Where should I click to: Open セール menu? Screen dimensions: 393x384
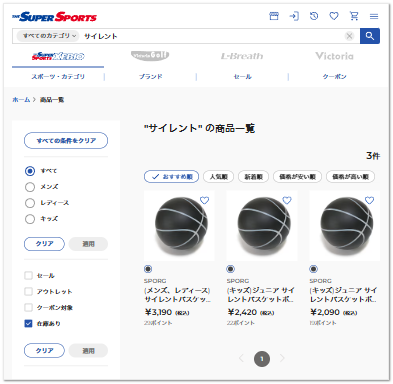[x=242, y=77]
